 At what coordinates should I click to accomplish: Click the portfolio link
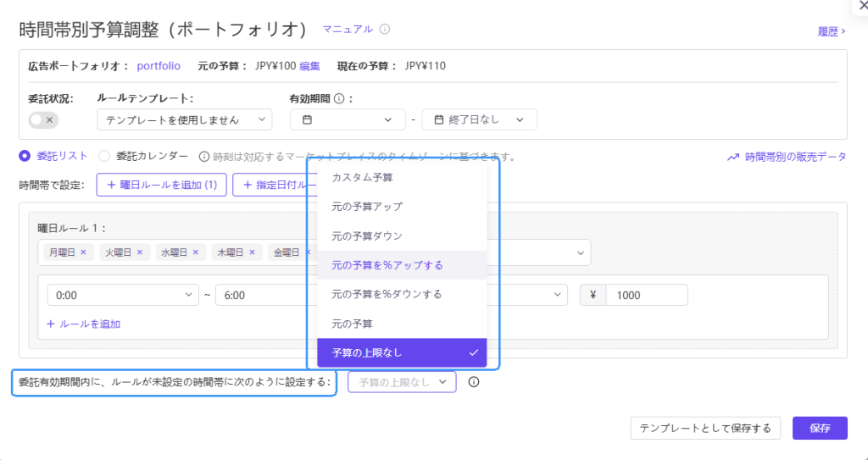(x=159, y=66)
